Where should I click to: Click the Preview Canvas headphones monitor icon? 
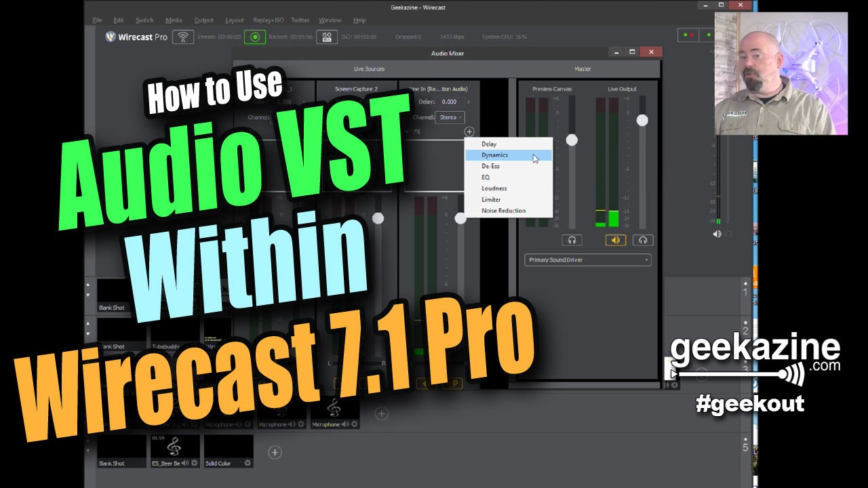point(572,240)
